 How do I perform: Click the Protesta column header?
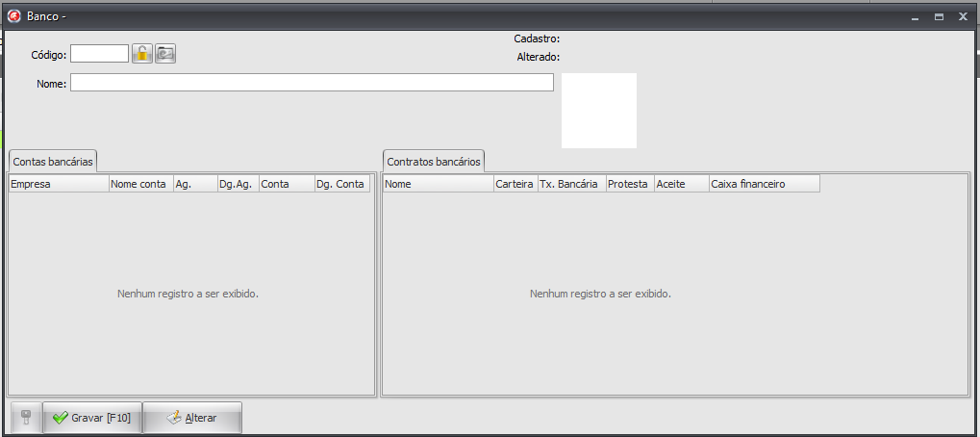click(x=629, y=184)
